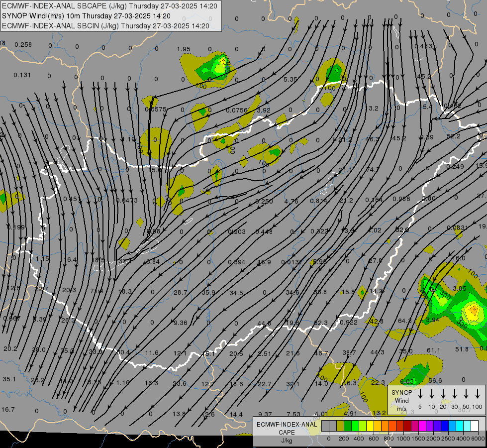487x448 pixels.
Task: Click the map value 61.1
Action: point(433,350)
